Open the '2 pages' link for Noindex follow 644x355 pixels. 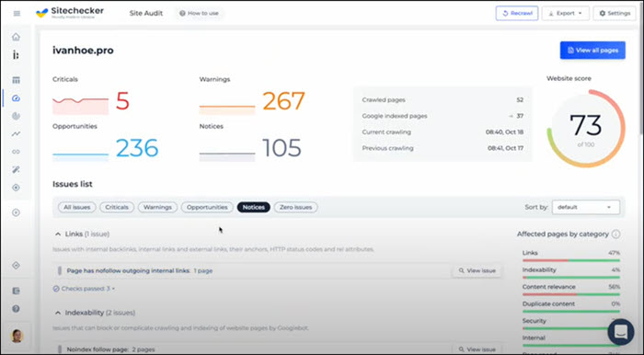pyautogui.click(x=144, y=349)
